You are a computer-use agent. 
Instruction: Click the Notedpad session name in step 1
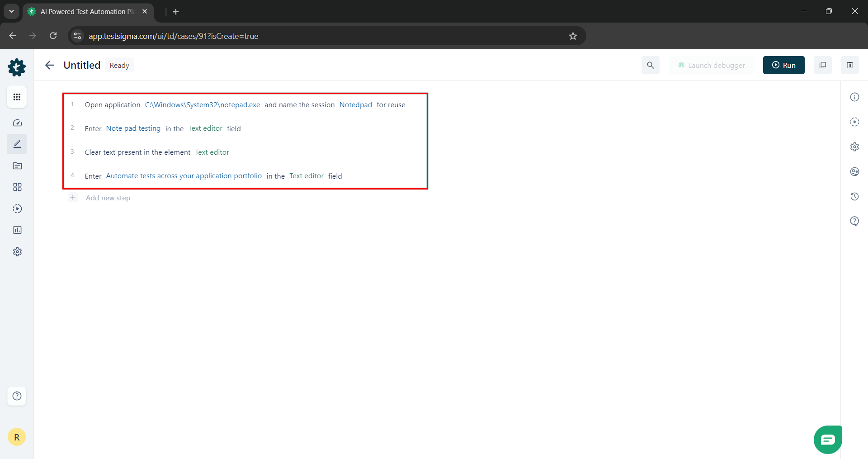coord(356,105)
